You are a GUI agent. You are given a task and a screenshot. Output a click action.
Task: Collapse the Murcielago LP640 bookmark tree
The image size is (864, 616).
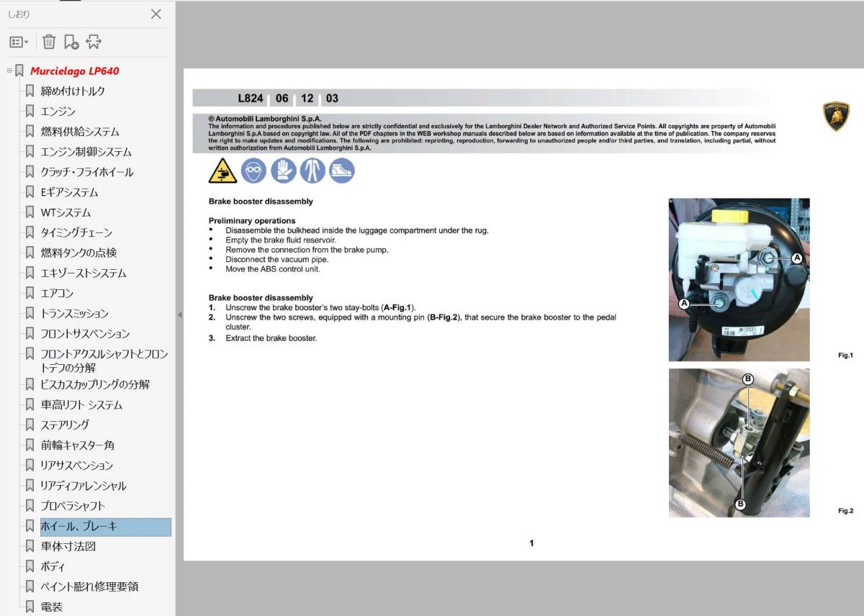pyautogui.click(x=9, y=71)
